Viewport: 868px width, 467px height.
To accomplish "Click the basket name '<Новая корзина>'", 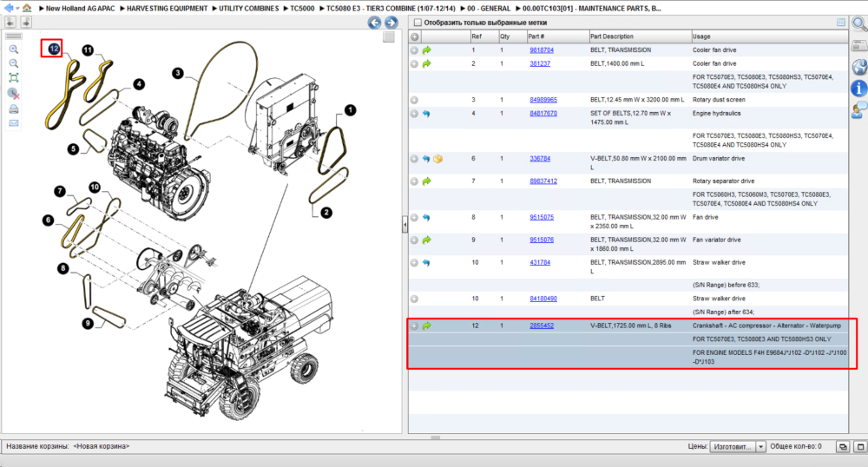I will click(x=102, y=446).
